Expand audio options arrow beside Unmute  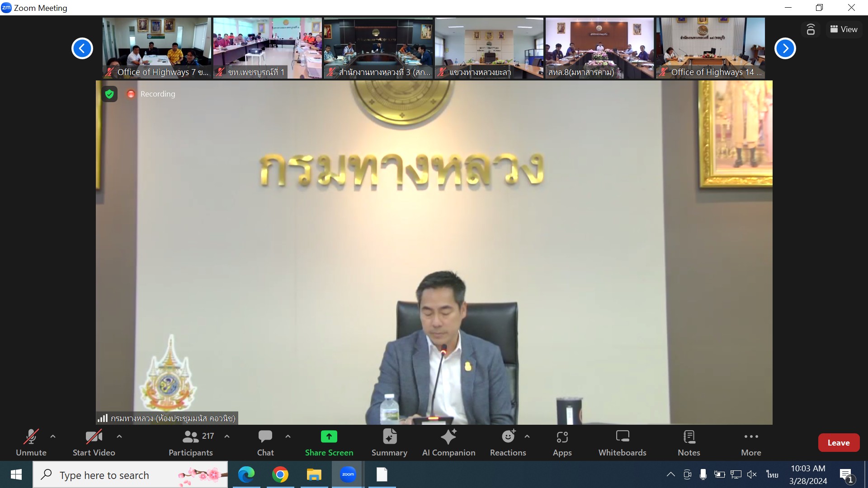point(53,436)
